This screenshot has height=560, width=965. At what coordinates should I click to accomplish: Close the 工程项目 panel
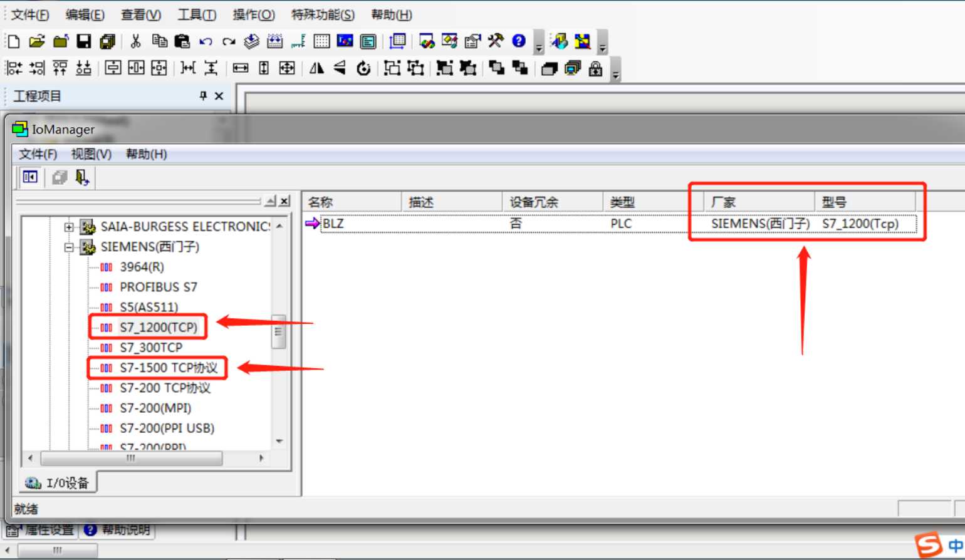219,96
